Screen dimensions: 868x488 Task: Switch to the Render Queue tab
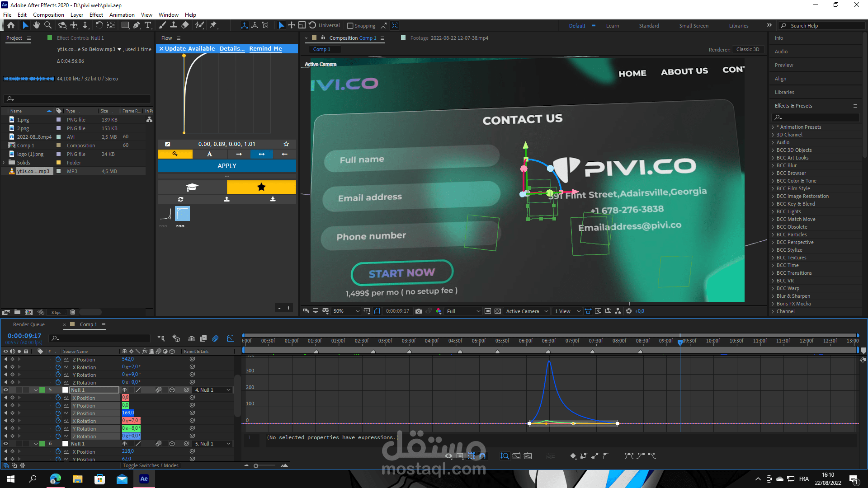(x=29, y=324)
